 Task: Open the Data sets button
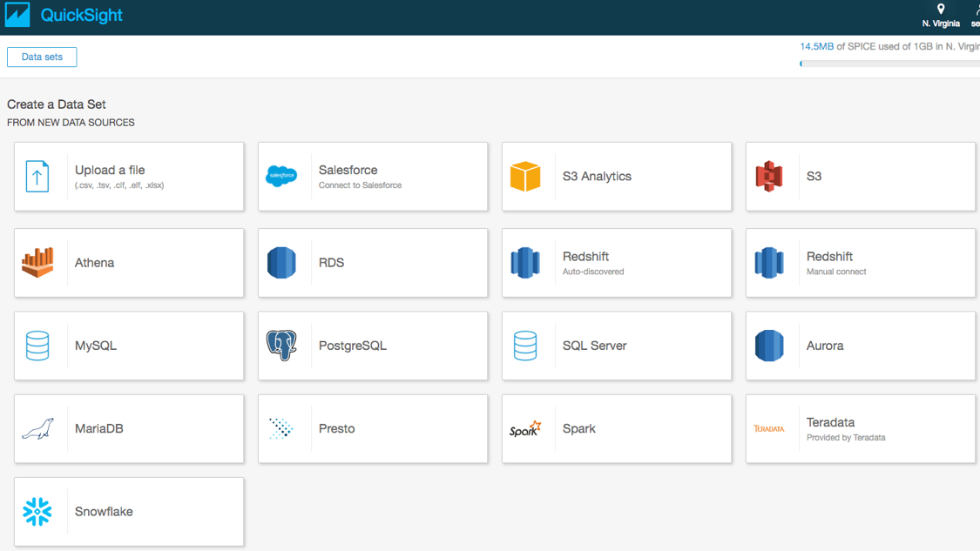tap(42, 57)
